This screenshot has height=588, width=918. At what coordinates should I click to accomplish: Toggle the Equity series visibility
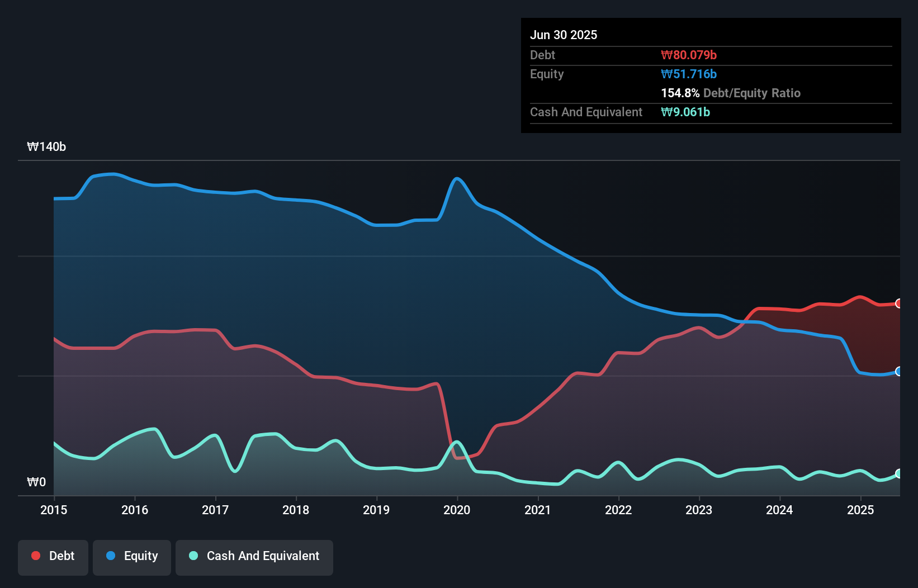click(131, 556)
